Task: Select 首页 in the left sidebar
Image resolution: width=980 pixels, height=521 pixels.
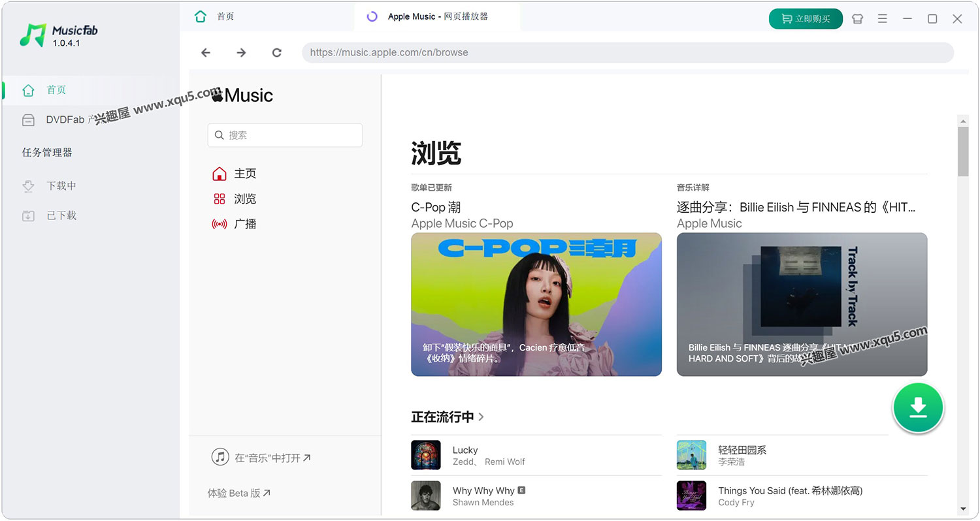Action: click(90, 90)
